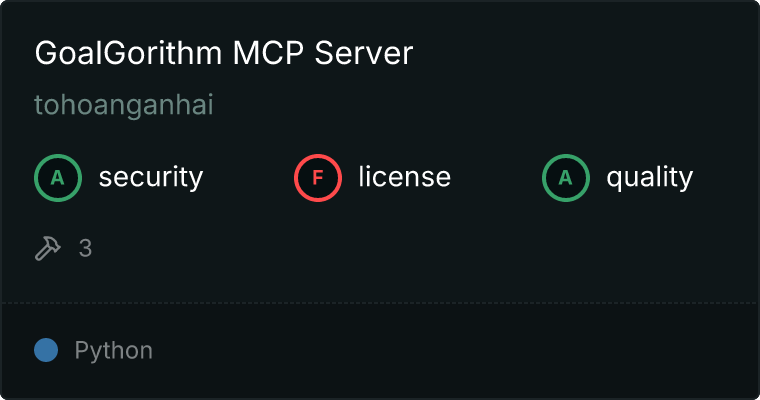Click the hammer tools icon

48,248
